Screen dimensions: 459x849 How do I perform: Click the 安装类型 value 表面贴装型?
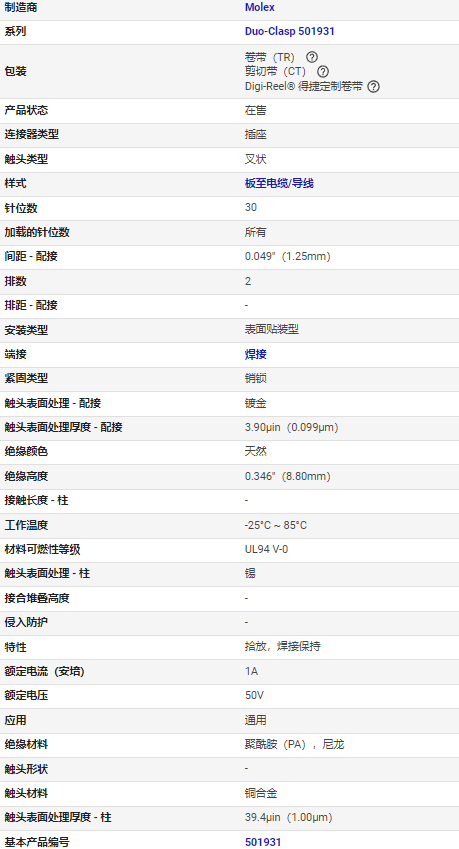point(272,329)
